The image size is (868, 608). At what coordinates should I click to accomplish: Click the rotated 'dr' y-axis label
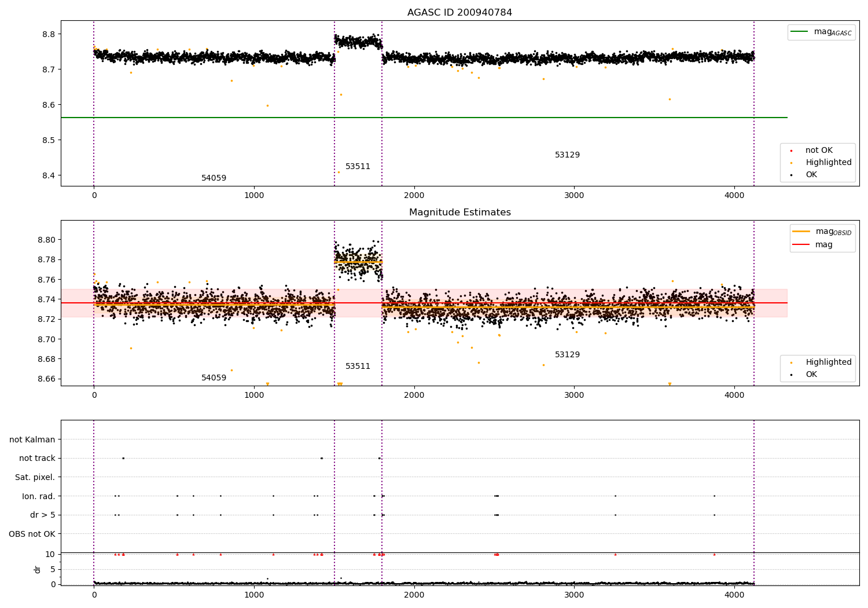coord(38,569)
